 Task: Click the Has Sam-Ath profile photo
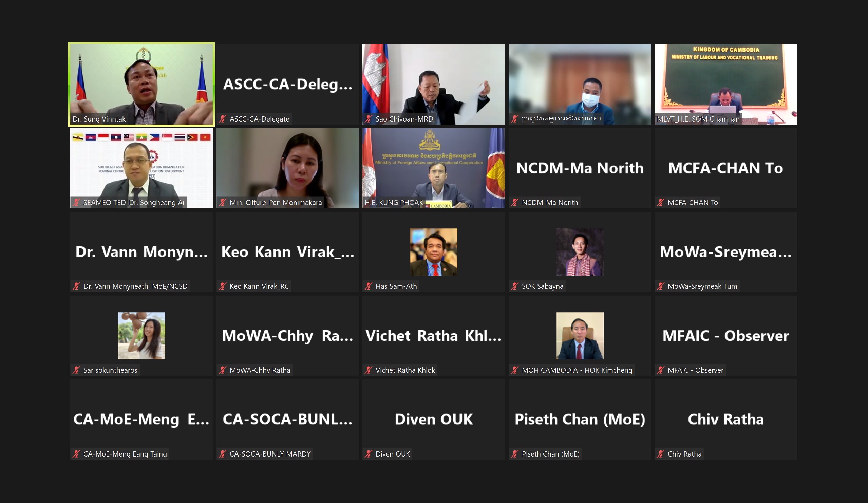[433, 252]
